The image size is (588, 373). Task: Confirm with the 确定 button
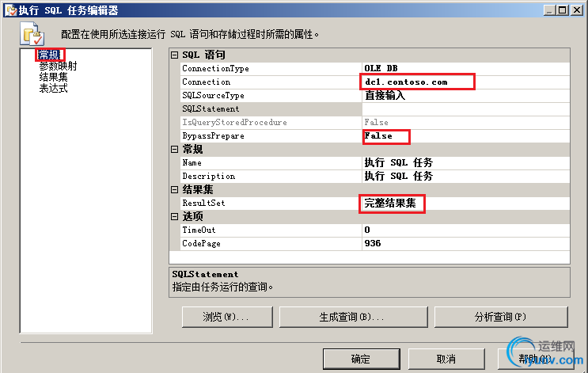coord(361,359)
